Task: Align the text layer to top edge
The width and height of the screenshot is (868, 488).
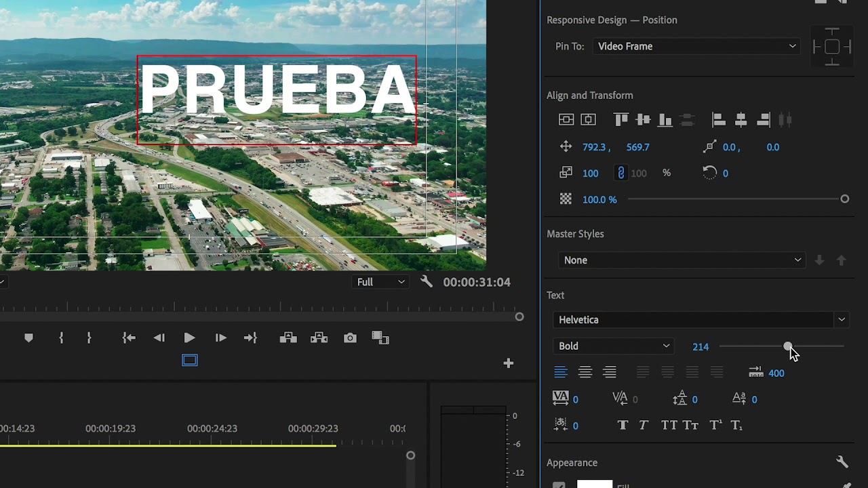Action: click(621, 120)
